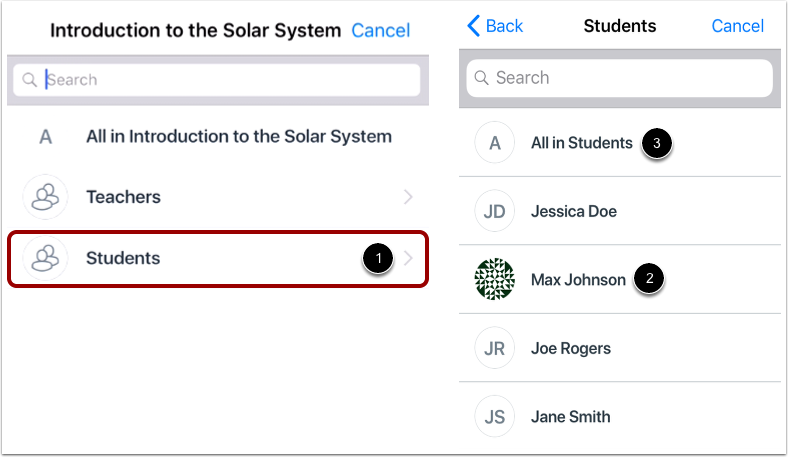The width and height of the screenshot is (788, 457).
Task: Pick Jane Smith from the student list
Action: (x=570, y=416)
